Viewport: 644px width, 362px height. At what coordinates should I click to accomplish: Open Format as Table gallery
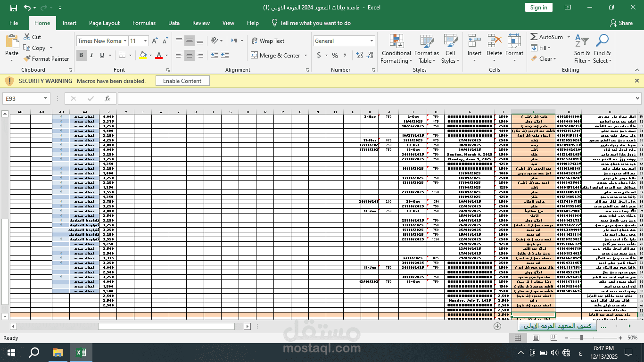point(427,49)
